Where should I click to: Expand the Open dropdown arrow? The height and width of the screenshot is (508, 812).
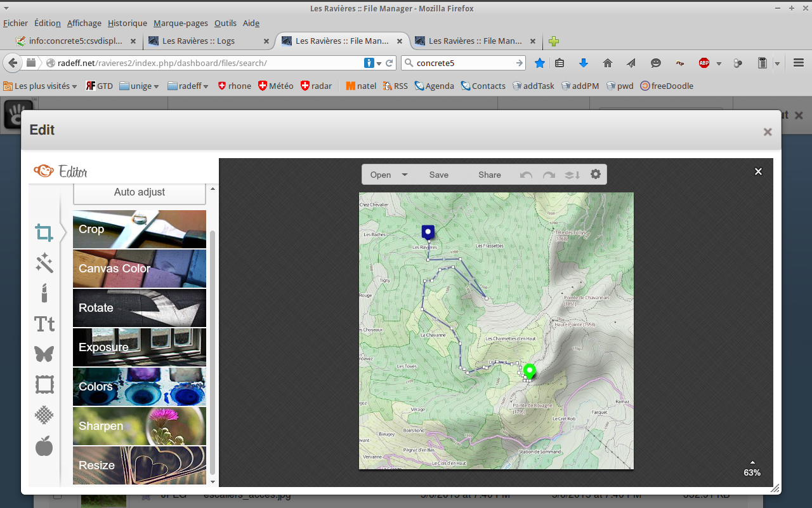[x=405, y=175]
